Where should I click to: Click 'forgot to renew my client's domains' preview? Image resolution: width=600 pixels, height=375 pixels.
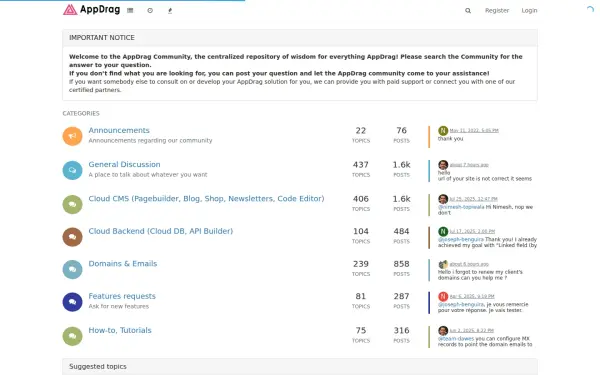click(x=480, y=275)
